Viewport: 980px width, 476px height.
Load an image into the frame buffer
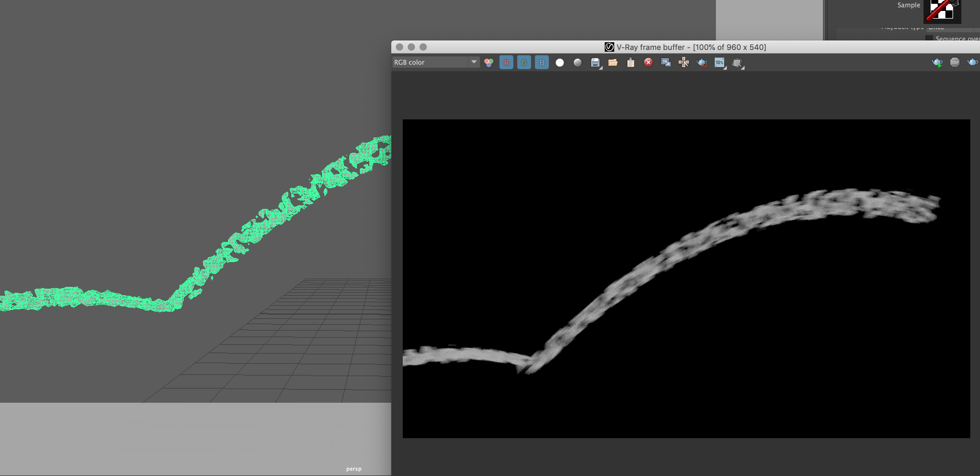tap(613, 62)
